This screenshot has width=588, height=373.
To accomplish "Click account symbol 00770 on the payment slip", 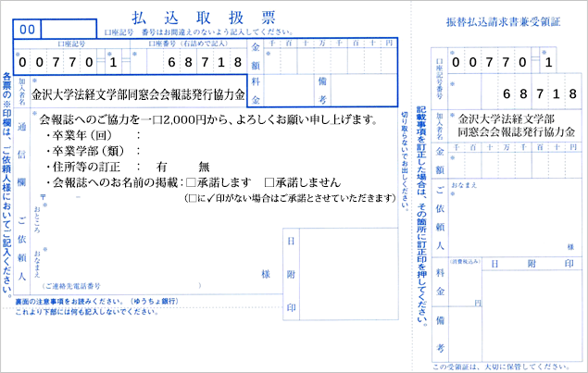I will click(x=56, y=62).
